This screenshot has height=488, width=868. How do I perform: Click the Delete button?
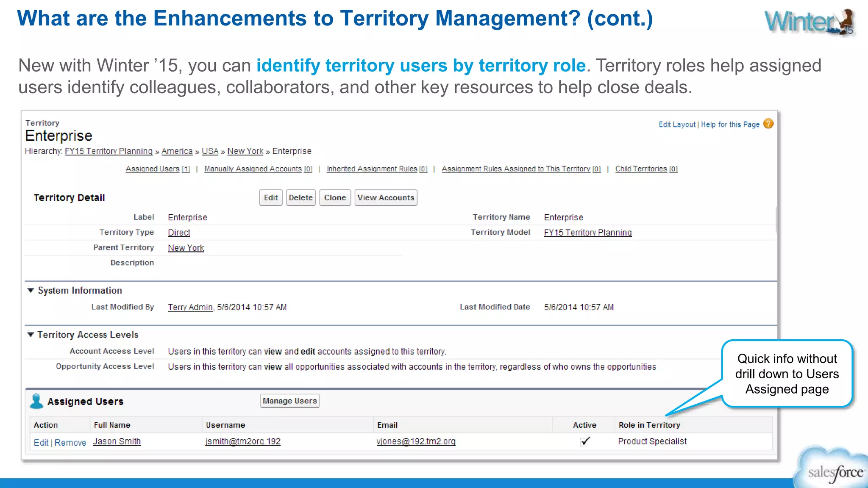[301, 198]
